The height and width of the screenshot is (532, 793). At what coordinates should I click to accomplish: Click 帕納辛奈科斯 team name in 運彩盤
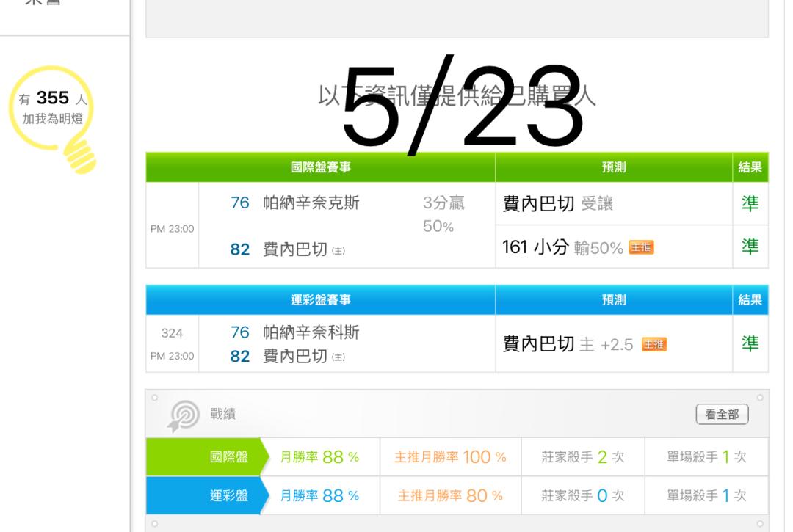[x=311, y=332]
